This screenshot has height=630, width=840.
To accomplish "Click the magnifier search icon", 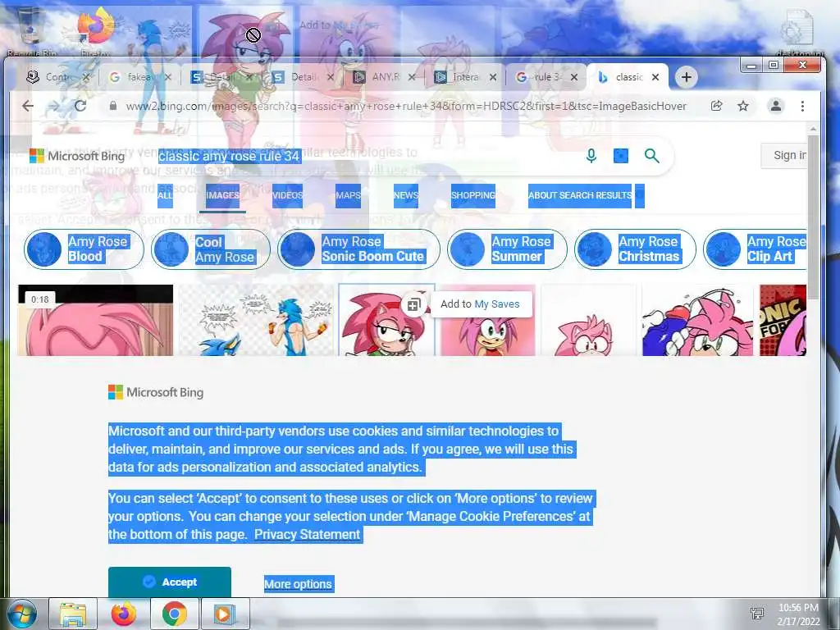I will pyautogui.click(x=651, y=156).
